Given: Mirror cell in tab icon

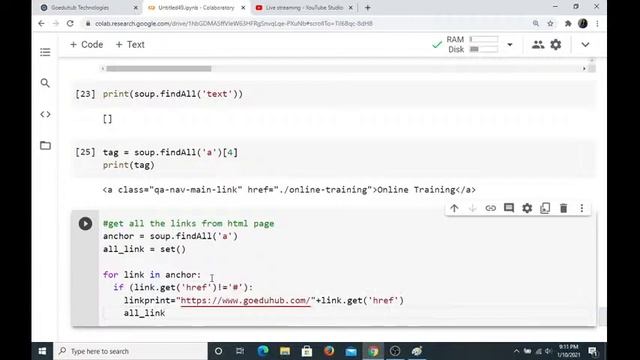Looking at the screenshot, I should point(545,208).
